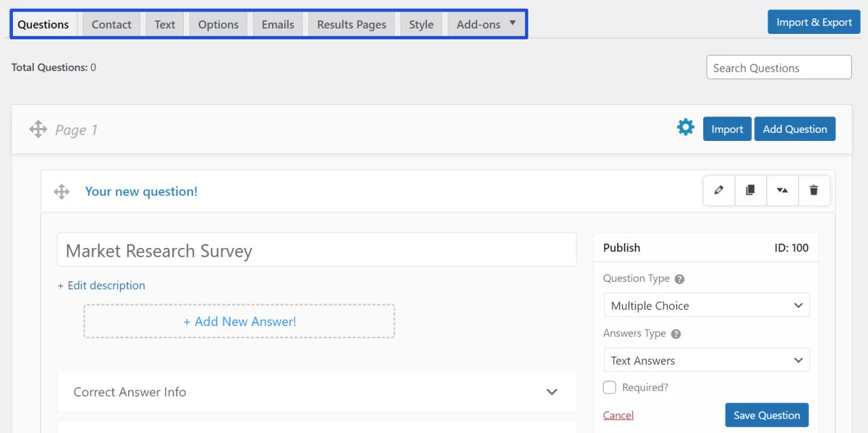Click the Add Question button
The height and width of the screenshot is (433, 868).
795,129
